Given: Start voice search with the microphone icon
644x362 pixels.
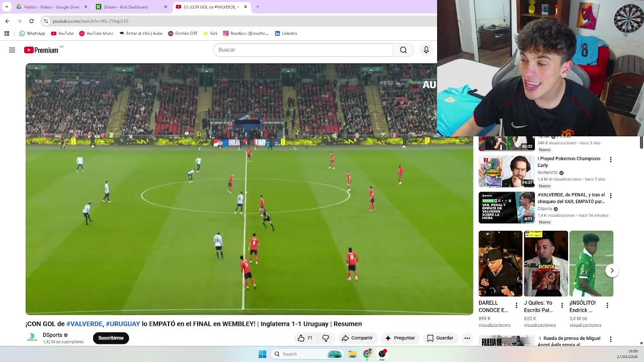Looking at the screenshot, I should point(426,50).
